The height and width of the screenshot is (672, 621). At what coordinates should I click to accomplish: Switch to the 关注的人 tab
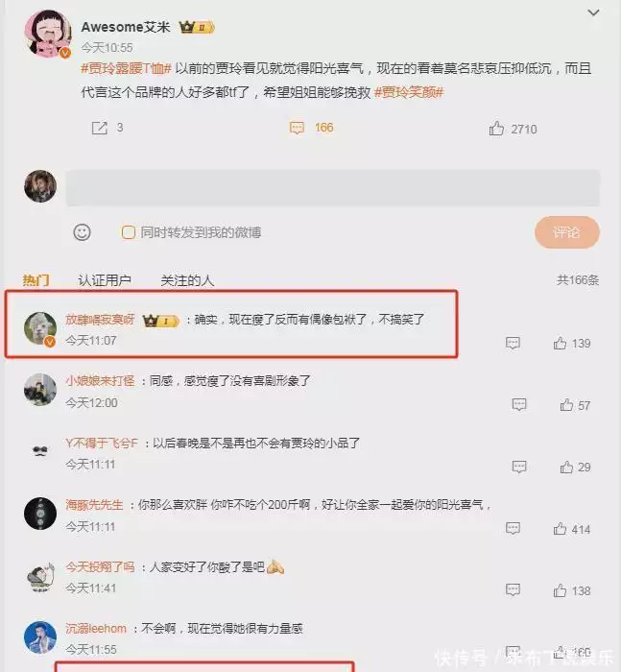[x=187, y=280]
